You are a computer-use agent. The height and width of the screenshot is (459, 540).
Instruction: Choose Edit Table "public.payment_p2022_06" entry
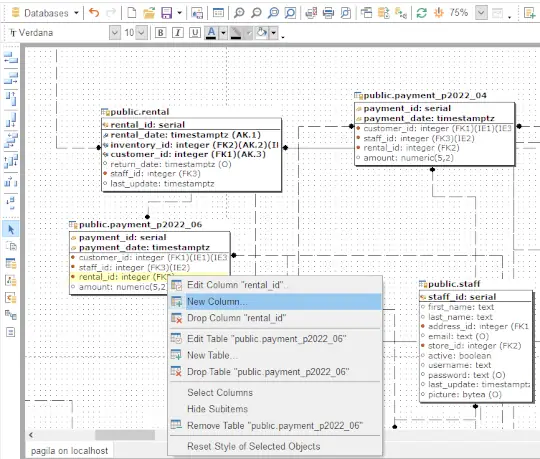pos(275,339)
